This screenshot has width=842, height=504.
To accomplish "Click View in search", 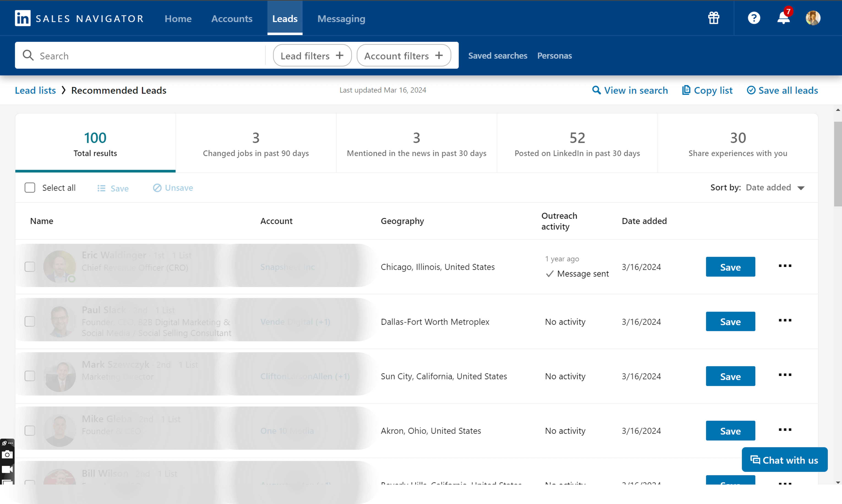I will tap(630, 90).
